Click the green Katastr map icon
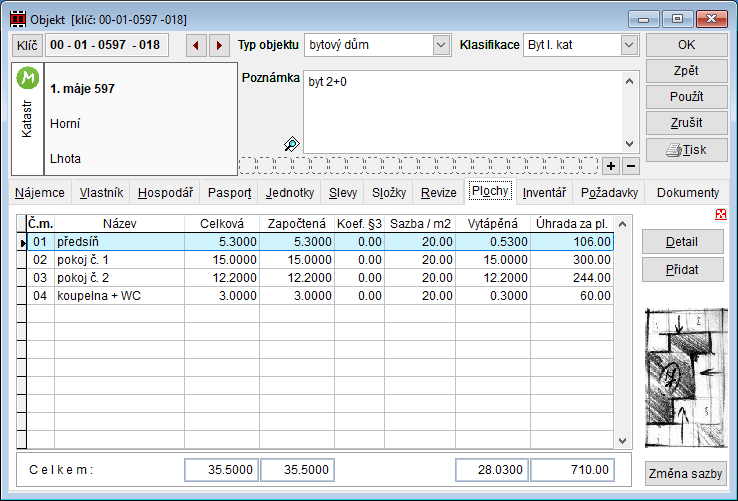 pos(29,78)
